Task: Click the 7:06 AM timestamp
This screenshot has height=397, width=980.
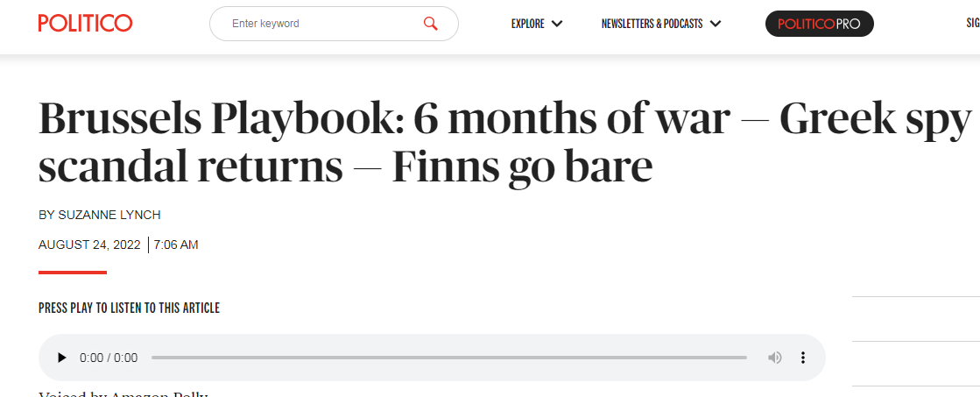Action: 176,245
